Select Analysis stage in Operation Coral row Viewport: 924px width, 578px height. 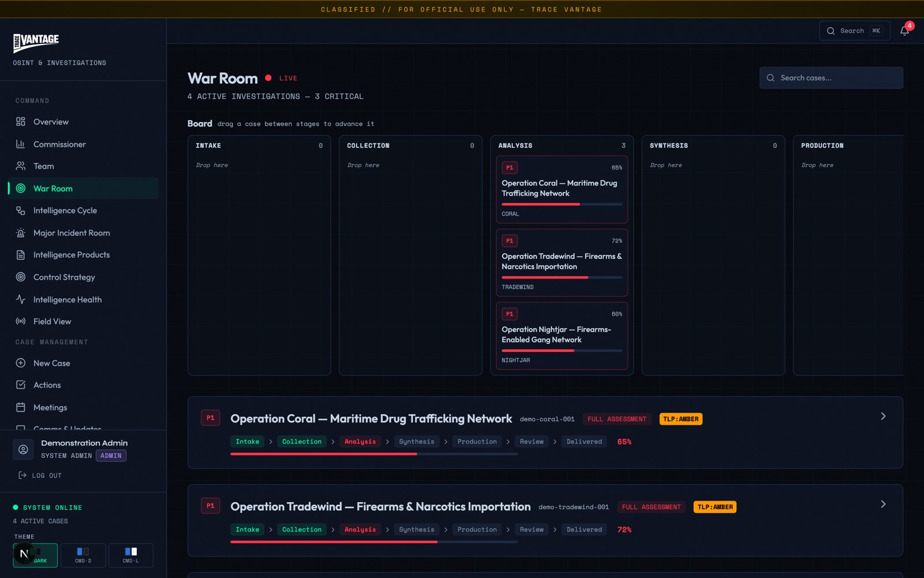pyautogui.click(x=360, y=442)
